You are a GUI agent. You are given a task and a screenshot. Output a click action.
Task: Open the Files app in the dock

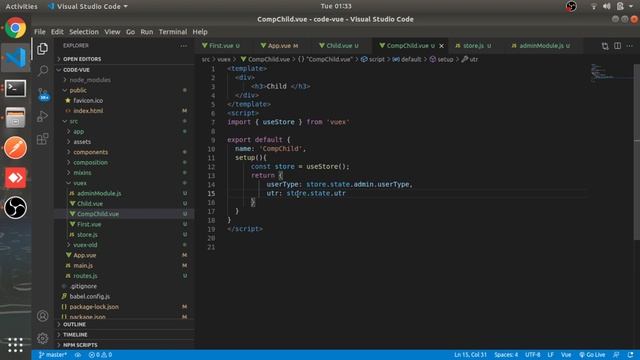[x=16, y=118]
